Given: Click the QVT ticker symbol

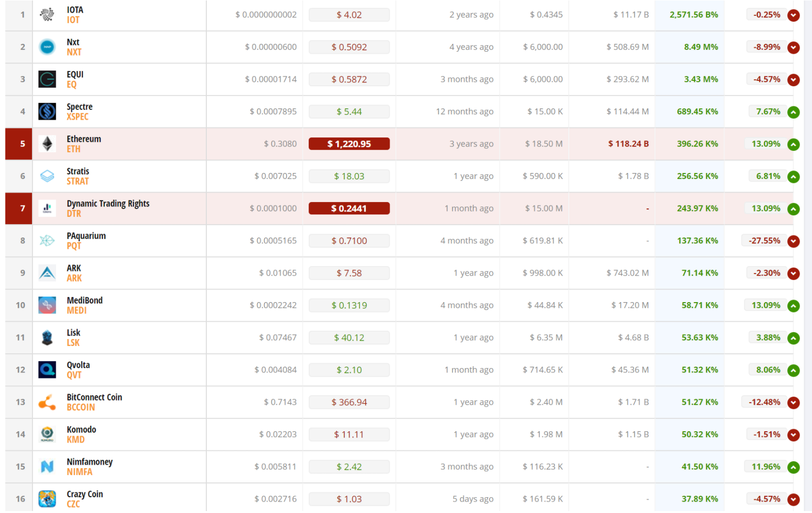Looking at the screenshot, I should pyautogui.click(x=74, y=375).
